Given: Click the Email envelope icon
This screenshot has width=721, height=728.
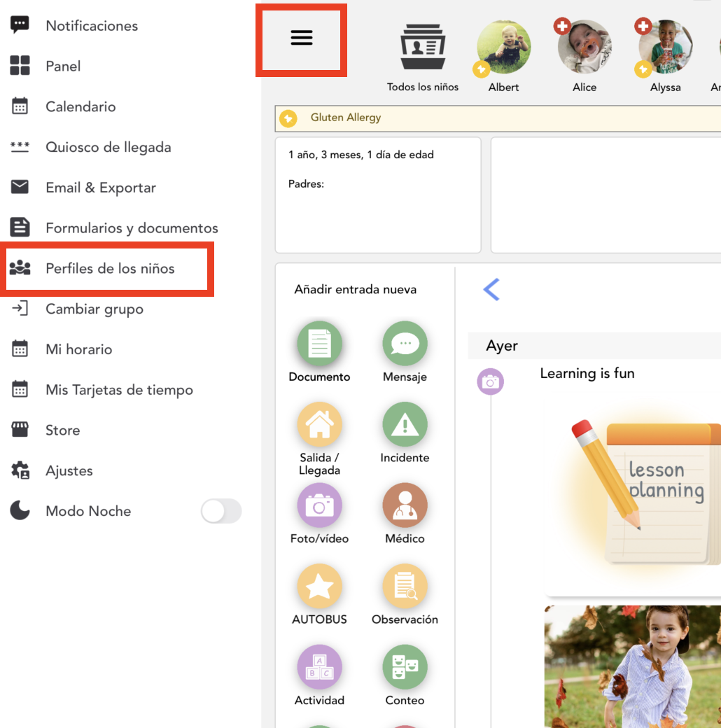Looking at the screenshot, I should click(20, 187).
